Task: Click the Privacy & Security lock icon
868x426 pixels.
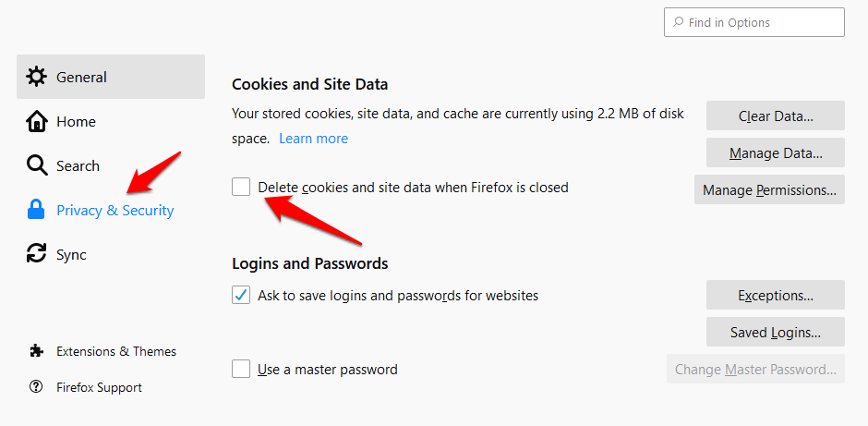Action: tap(37, 210)
